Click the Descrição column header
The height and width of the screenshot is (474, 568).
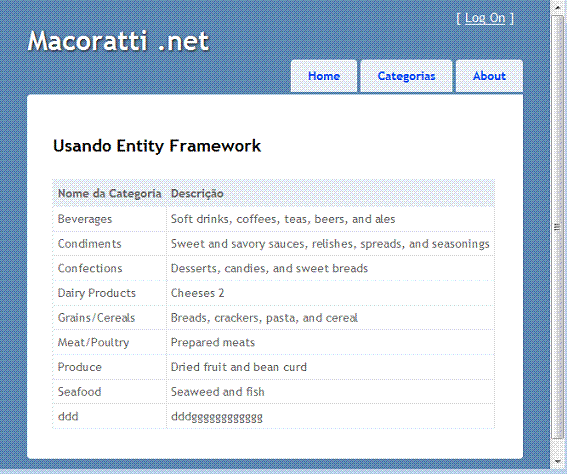(x=330, y=193)
